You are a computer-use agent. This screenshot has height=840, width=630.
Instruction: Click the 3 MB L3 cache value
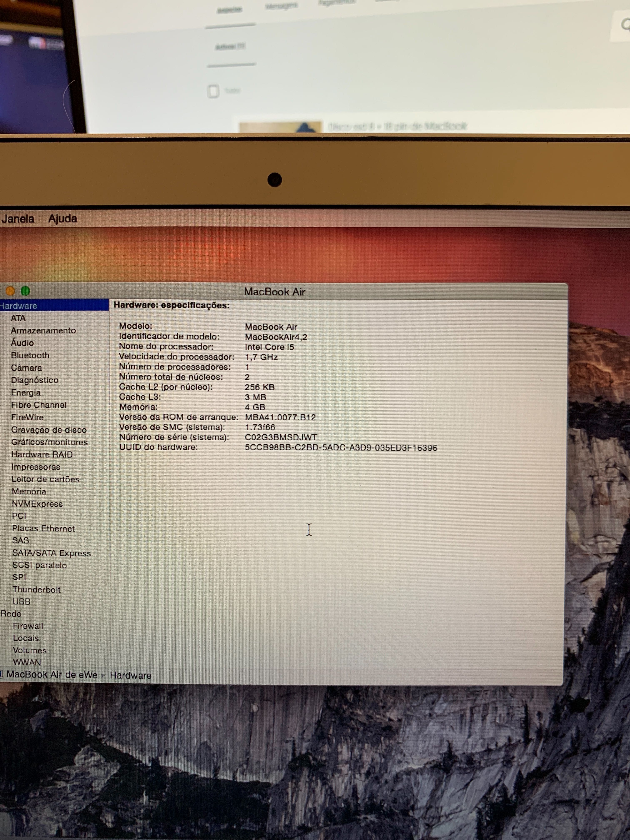tap(256, 397)
